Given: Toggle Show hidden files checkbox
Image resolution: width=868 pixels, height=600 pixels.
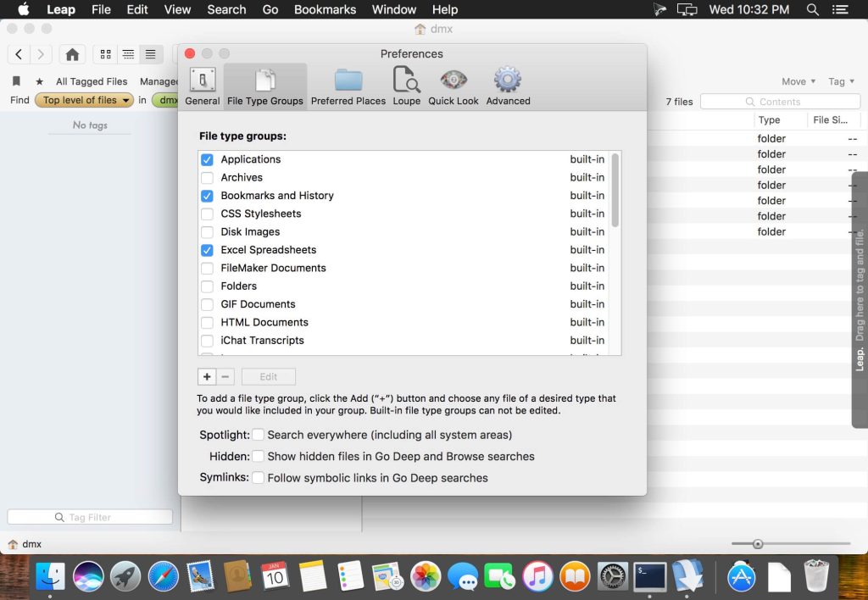Looking at the screenshot, I should click(x=258, y=456).
